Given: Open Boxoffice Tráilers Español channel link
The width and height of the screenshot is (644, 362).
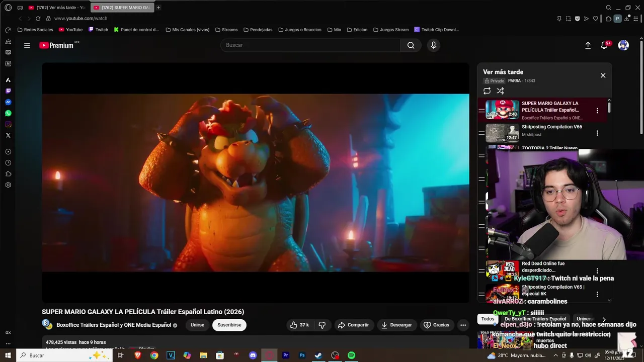Looking at the screenshot, I should coord(114,325).
